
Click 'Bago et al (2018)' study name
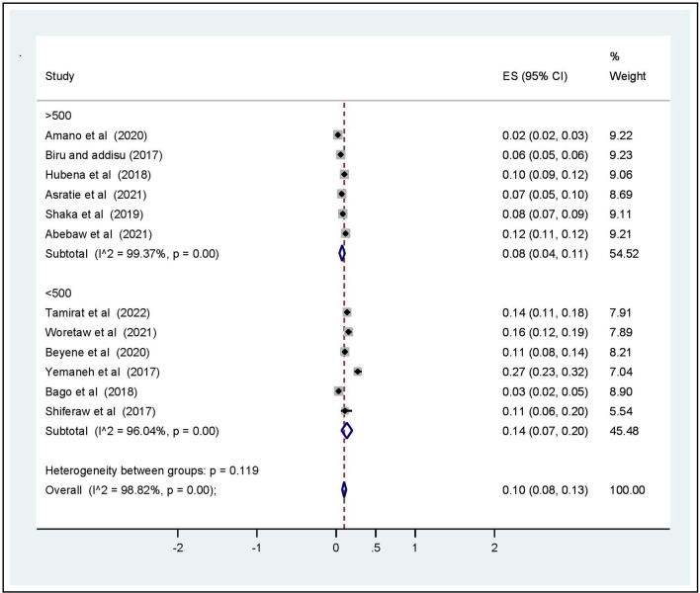tap(92, 391)
